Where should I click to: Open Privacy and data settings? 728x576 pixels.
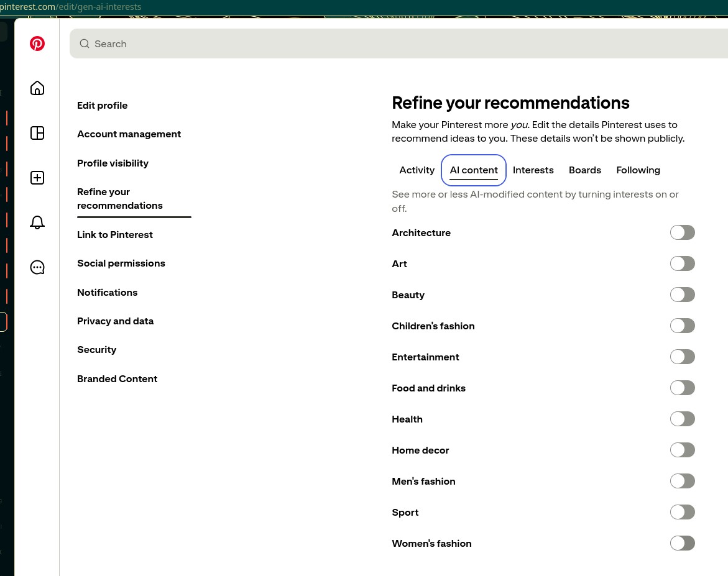115,321
